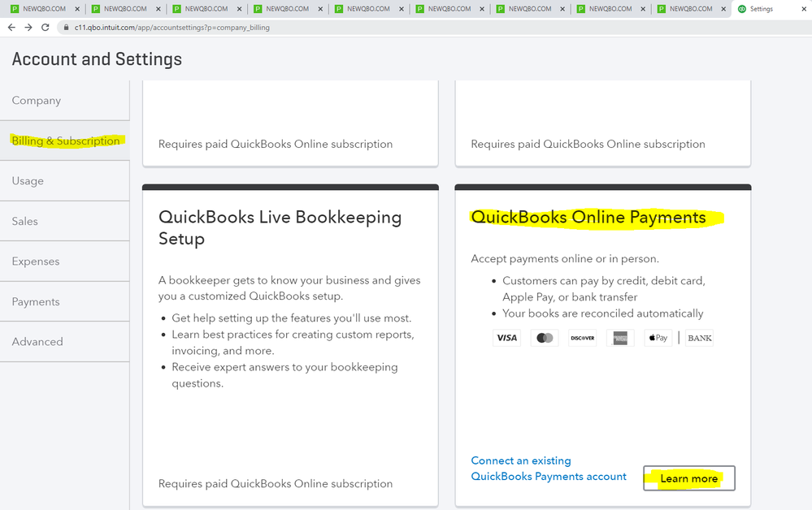The width and height of the screenshot is (812, 510).
Task: Click the American Express card logo
Action: 620,338
